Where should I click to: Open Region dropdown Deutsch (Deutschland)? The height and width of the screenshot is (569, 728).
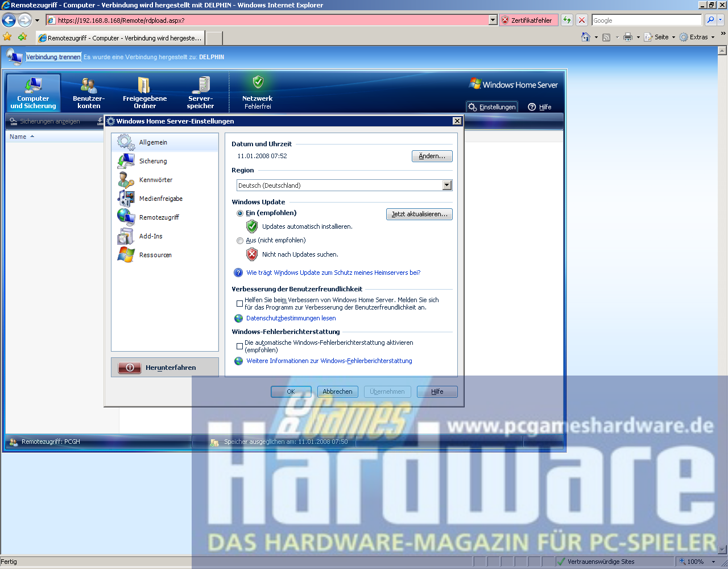pos(344,185)
